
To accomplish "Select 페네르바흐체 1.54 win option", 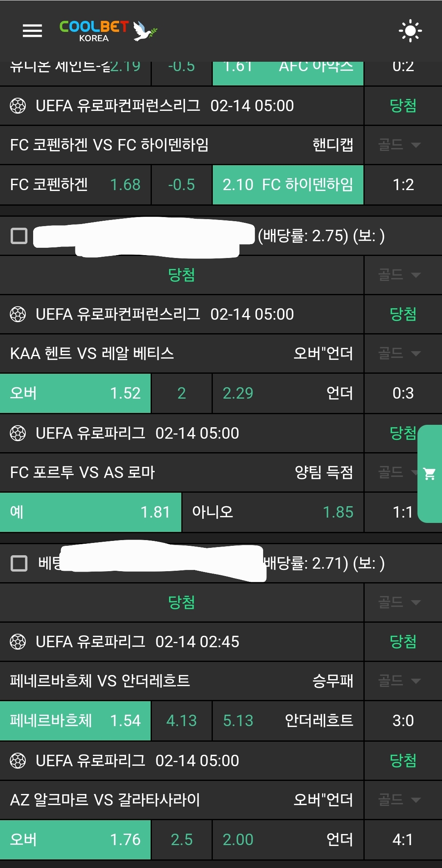I will 75,721.
